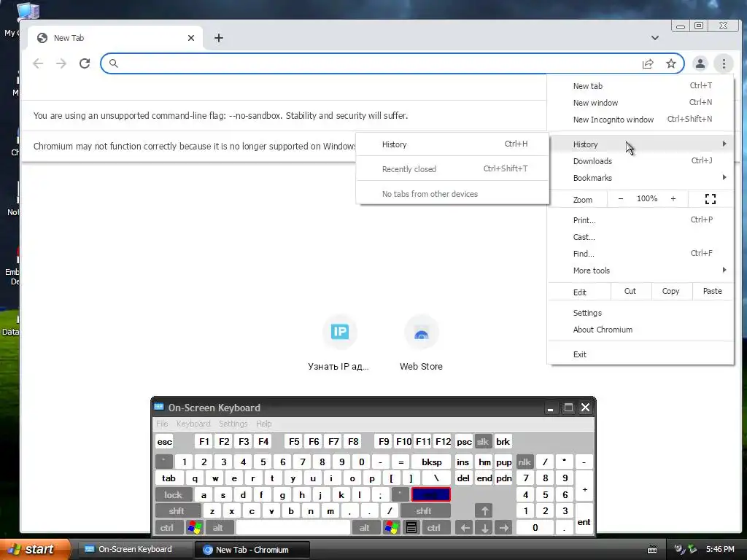Expand the History submenu arrow
Viewport: 747px width, 560px height.
tap(724, 144)
